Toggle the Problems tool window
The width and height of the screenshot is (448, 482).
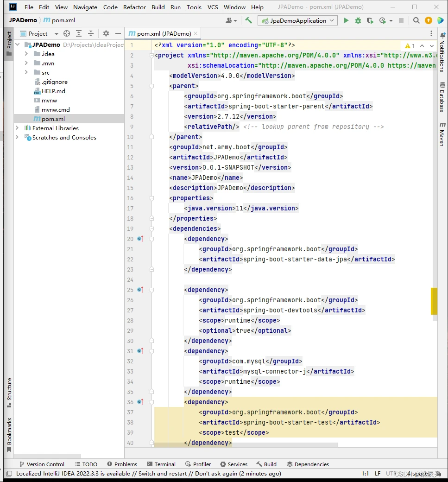(x=122, y=464)
